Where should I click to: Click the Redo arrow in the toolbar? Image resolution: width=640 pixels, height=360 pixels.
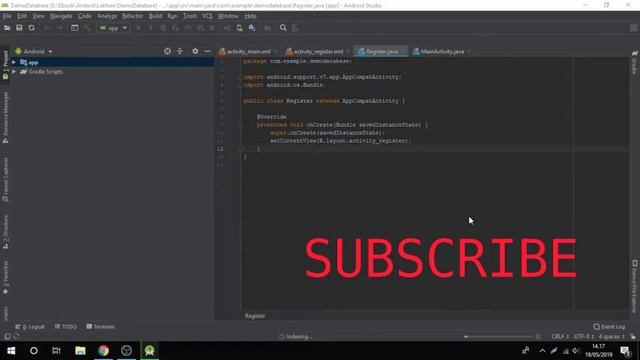[59, 28]
